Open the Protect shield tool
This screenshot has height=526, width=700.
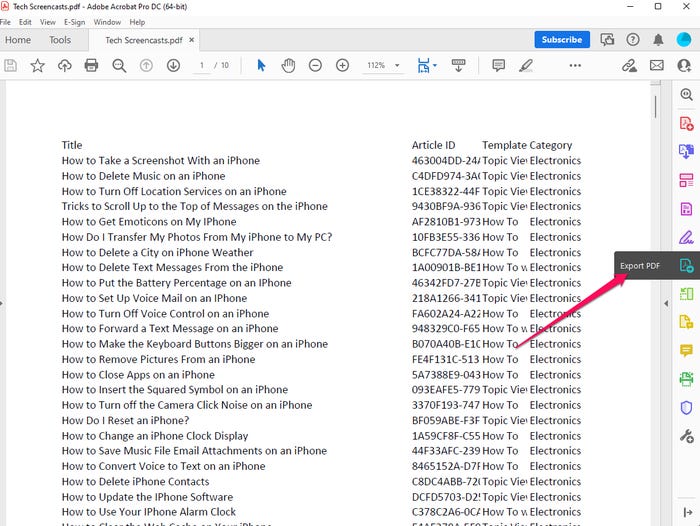point(686,408)
